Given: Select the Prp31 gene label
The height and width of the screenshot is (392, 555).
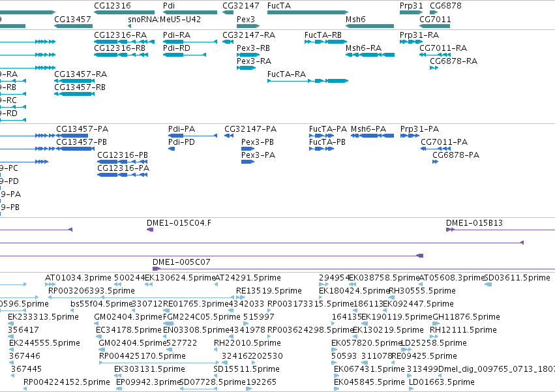Looking at the screenshot, I should point(411,6).
